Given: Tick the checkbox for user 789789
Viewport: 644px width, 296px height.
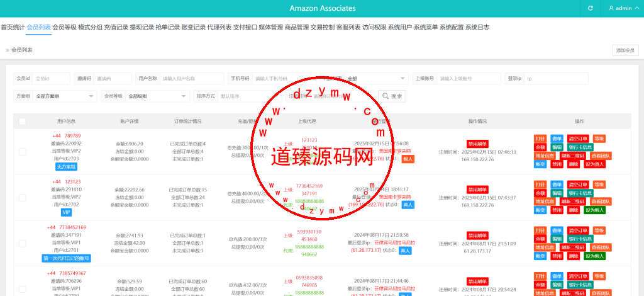Looking at the screenshot, I should [x=23, y=152].
